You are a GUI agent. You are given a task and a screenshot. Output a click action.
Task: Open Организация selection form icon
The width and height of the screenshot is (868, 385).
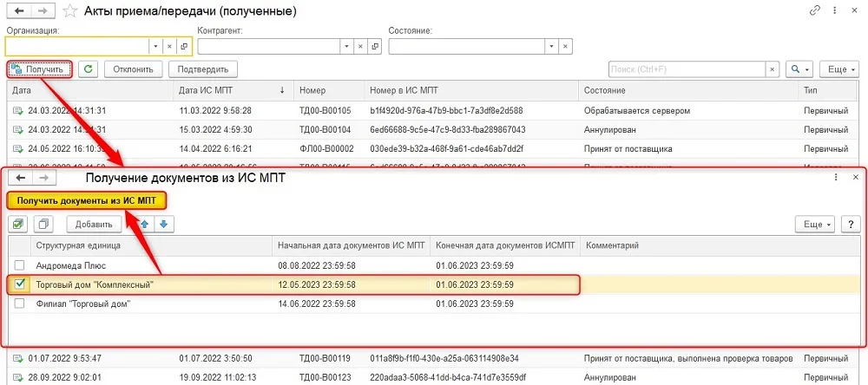coord(184,47)
